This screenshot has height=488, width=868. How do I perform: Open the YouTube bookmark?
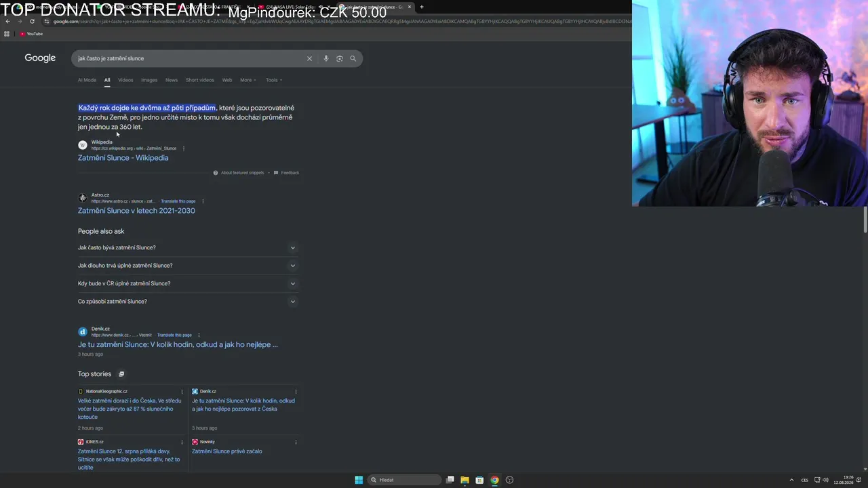point(31,34)
